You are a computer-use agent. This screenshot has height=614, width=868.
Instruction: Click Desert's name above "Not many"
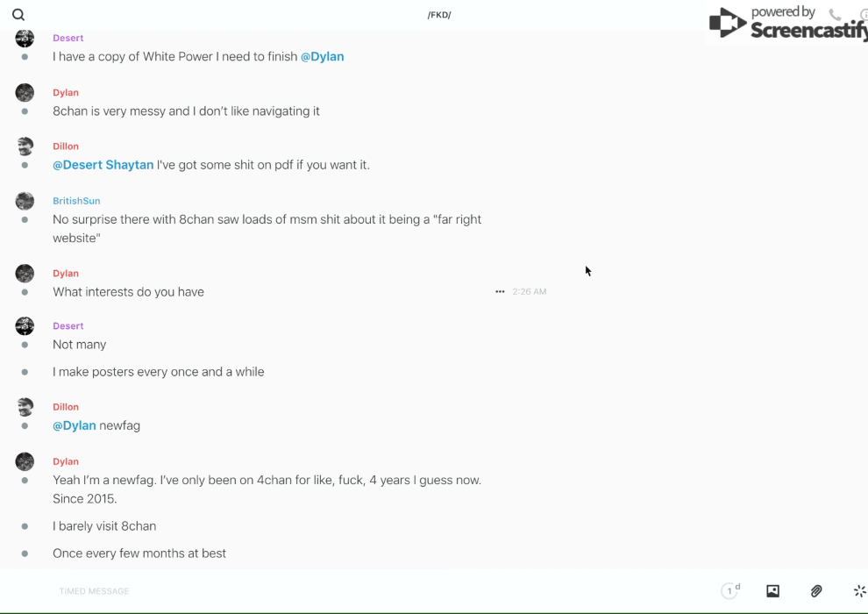(x=68, y=326)
